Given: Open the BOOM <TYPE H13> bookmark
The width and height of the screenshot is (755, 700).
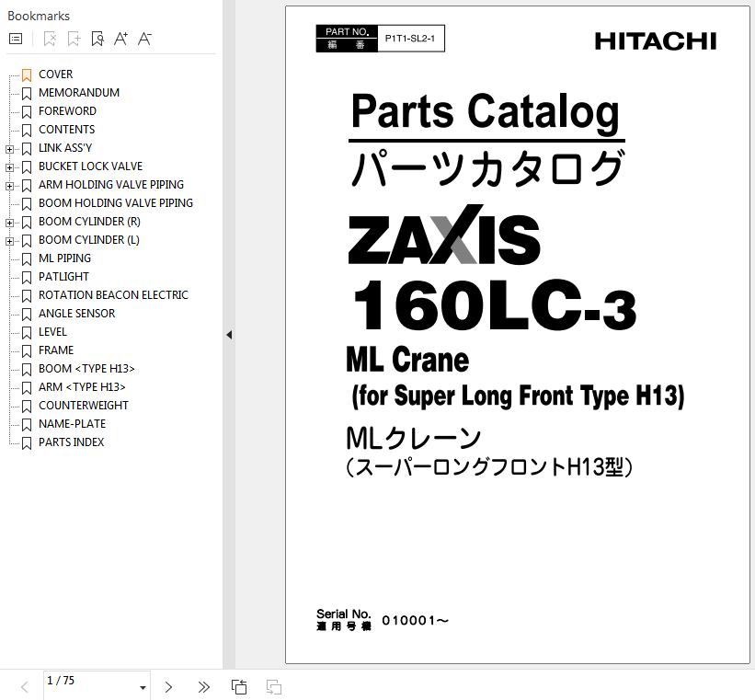Looking at the screenshot, I should coord(86,369).
